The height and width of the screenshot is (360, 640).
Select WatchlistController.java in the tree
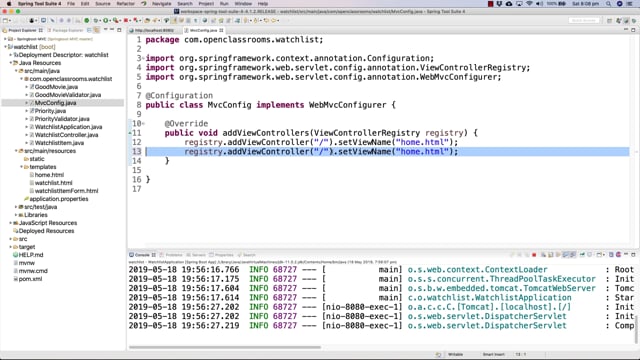(66, 135)
